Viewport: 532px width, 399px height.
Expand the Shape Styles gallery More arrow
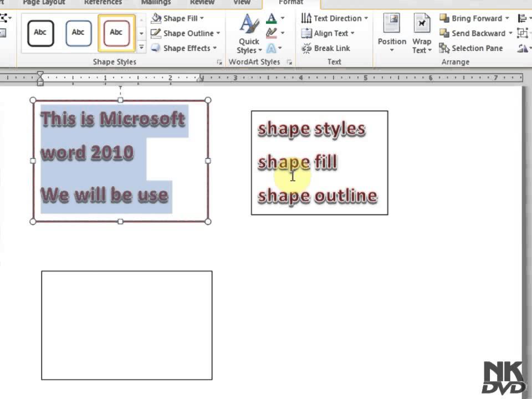pyautogui.click(x=141, y=47)
